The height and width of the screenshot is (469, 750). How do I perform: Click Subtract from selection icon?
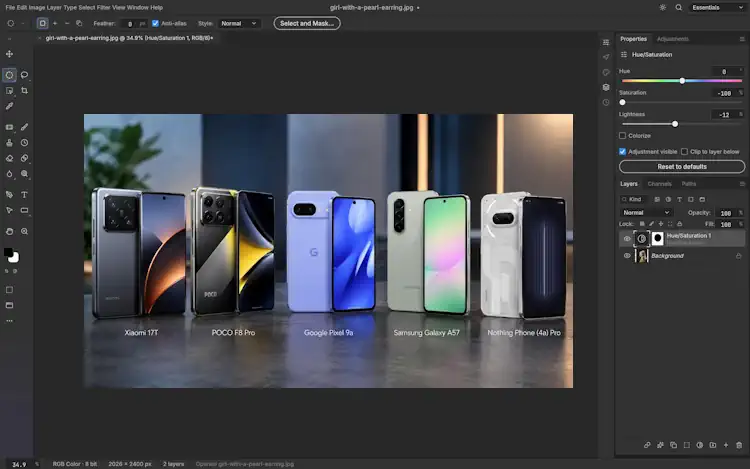(67, 23)
